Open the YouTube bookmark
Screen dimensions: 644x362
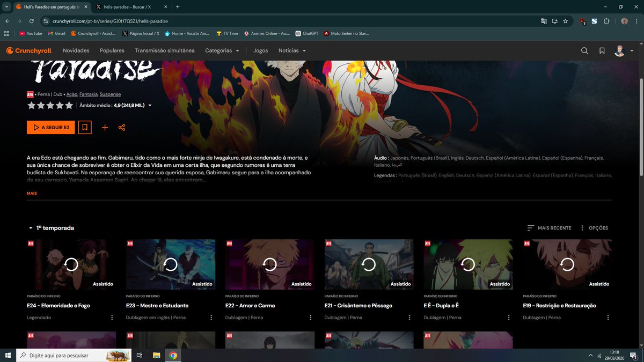click(x=31, y=33)
